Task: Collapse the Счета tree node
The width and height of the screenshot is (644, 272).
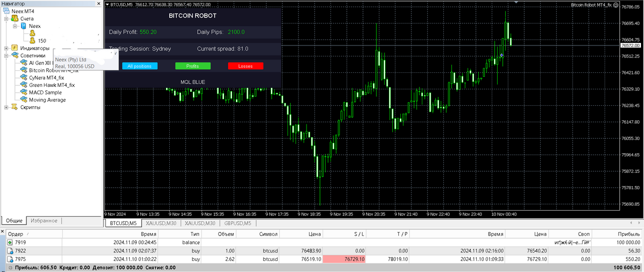Action: point(6,18)
